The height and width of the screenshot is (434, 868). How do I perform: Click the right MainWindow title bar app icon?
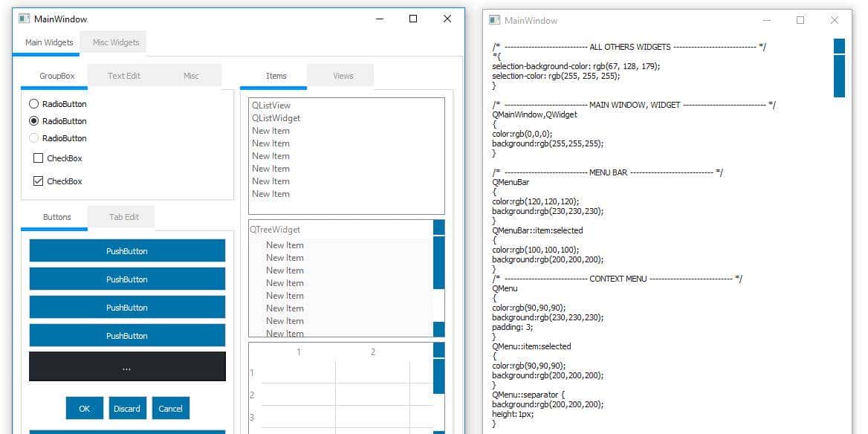(x=493, y=20)
